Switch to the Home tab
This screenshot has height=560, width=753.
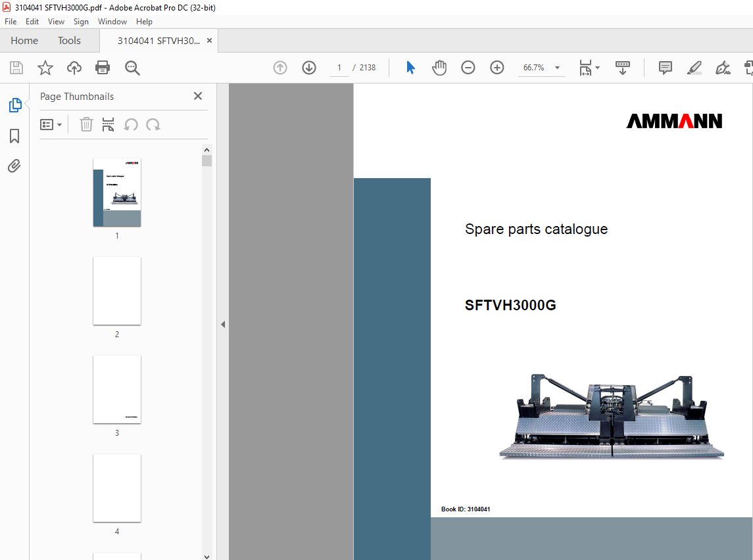[x=24, y=41]
